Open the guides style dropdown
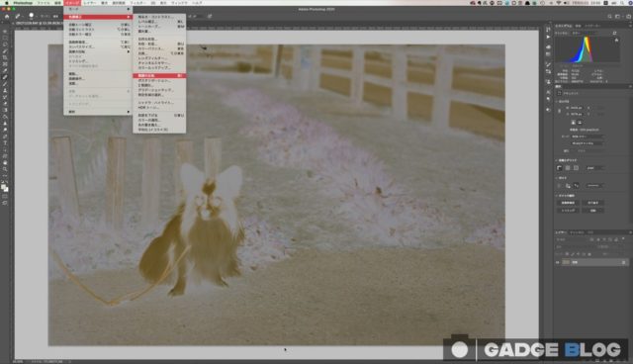Viewport: 633px width, 364px height. point(594,186)
